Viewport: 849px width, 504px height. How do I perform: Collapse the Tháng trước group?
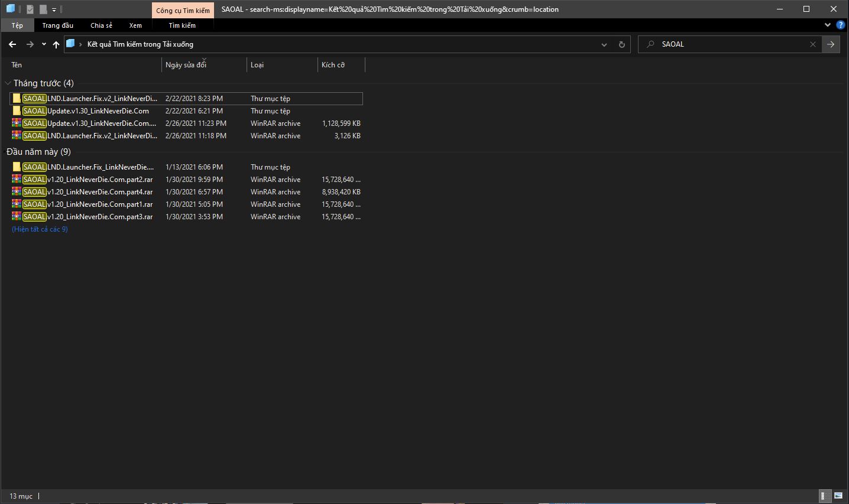click(x=8, y=83)
